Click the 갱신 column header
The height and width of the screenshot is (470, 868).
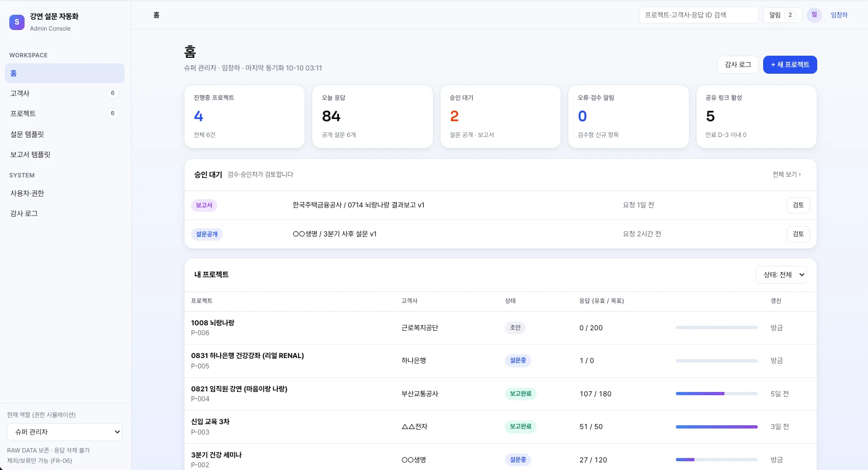776,301
